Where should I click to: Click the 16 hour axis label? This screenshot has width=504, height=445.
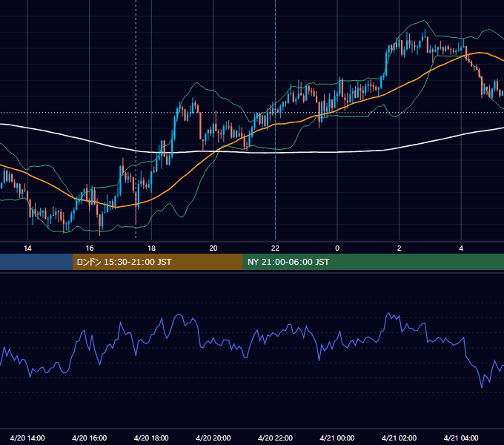[x=90, y=248]
